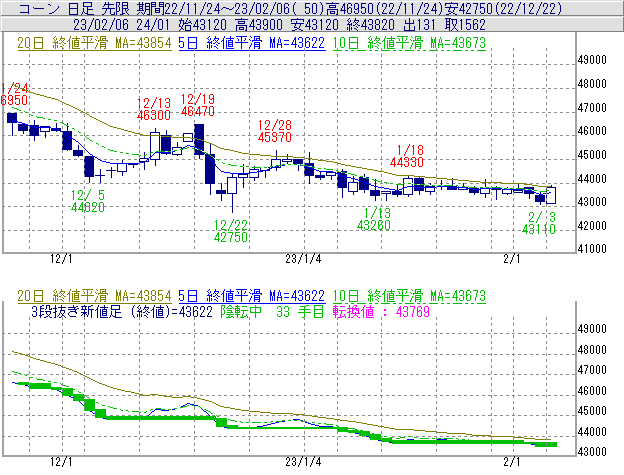The image size is (624, 475).
Task: Click the daily low 安43120 in the data row
Action: [x=315, y=25]
